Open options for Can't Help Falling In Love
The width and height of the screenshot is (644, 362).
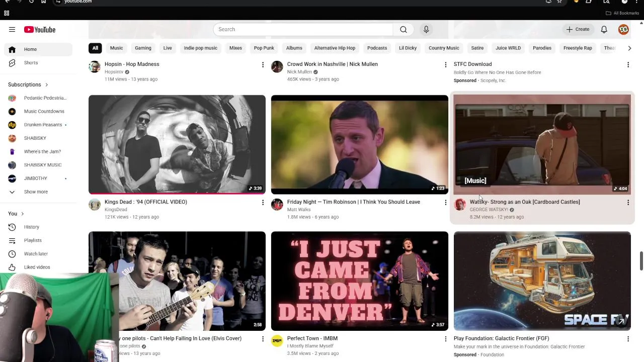(263, 339)
